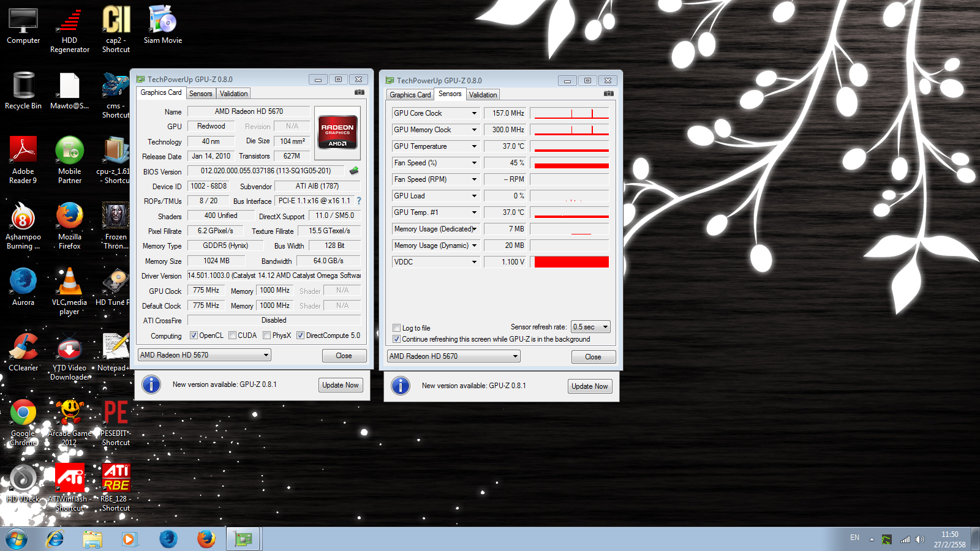Click GPU-Z taskbar button
The height and width of the screenshot is (551, 980).
pyautogui.click(x=244, y=539)
